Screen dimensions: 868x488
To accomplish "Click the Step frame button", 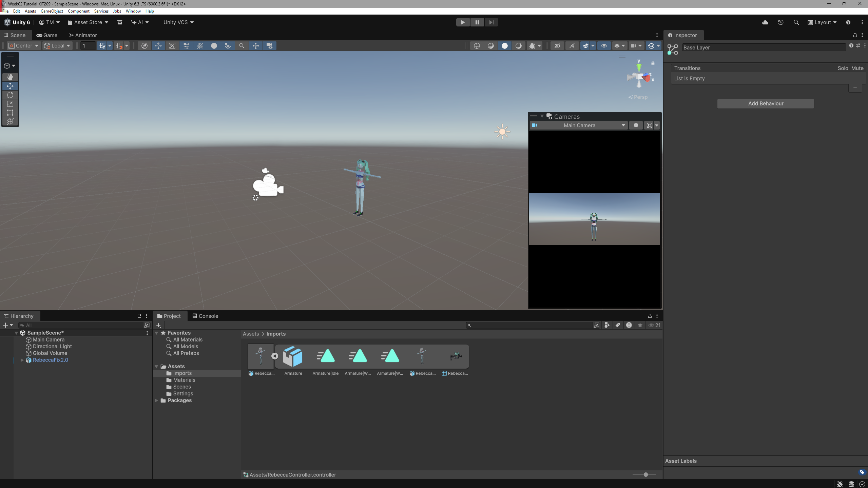I will click(491, 22).
